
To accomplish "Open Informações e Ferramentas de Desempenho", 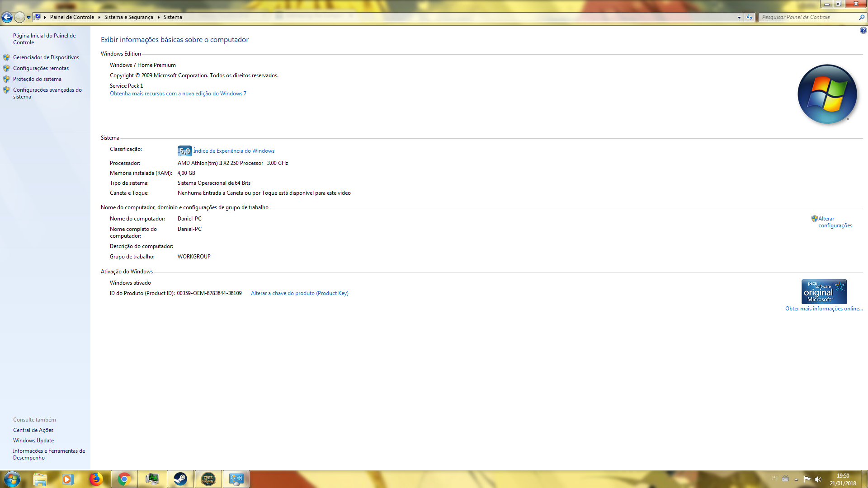I will (49, 454).
